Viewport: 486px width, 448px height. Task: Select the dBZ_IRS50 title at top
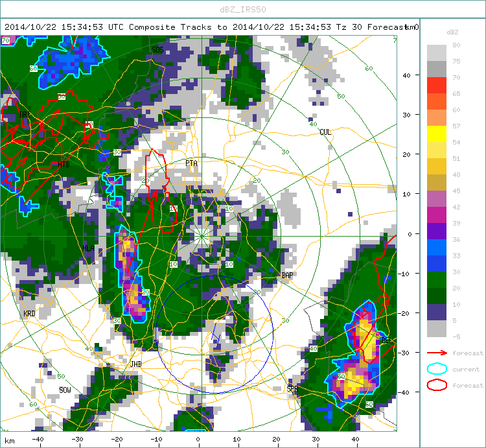pos(243,10)
